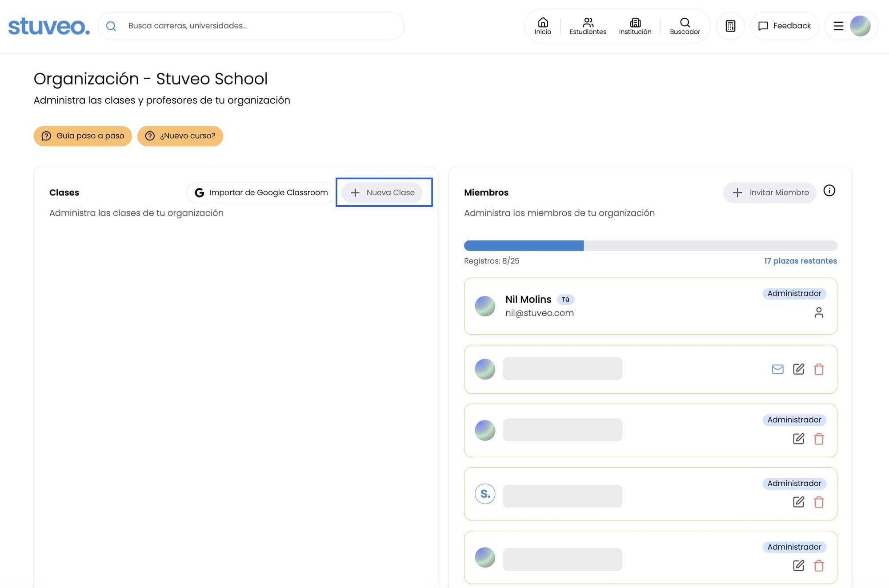Click the 'Miembros' heading

[x=486, y=192]
